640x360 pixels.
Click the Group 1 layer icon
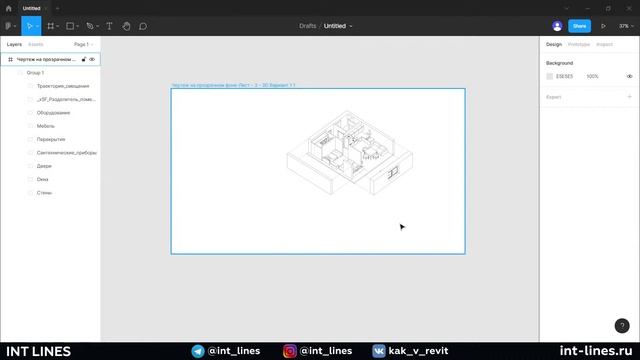[x=20, y=73]
